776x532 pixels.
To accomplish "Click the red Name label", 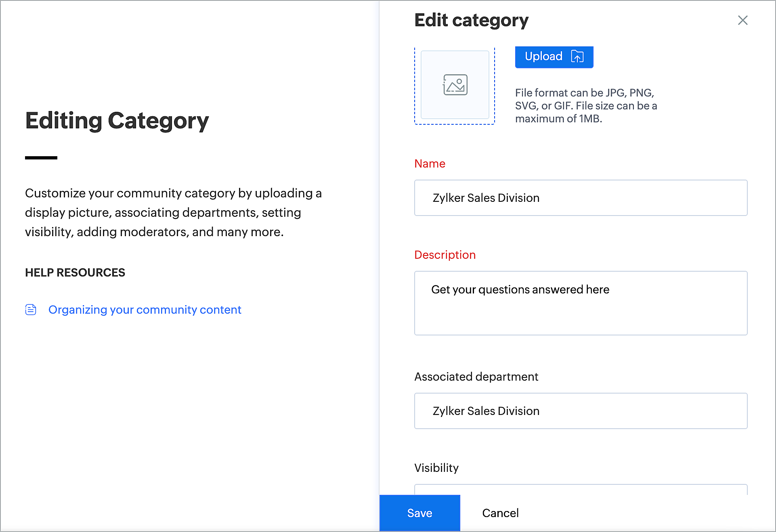I will coord(430,163).
